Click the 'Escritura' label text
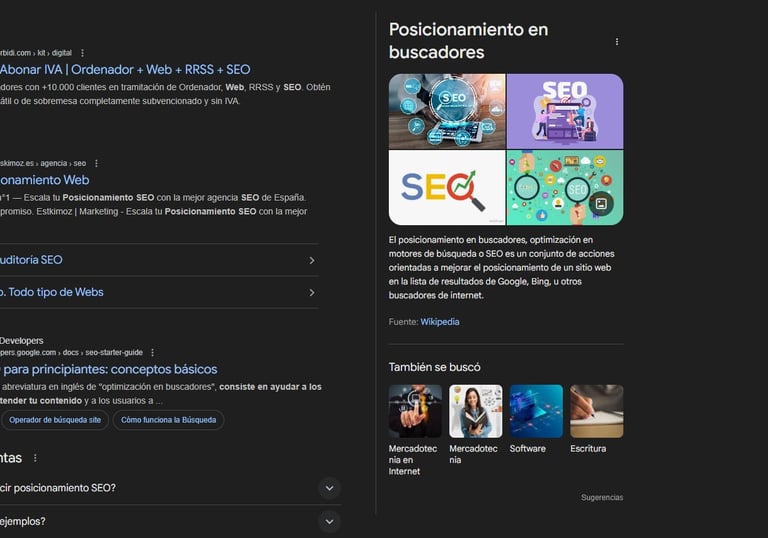Image resolution: width=768 pixels, height=538 pixels. [588, 448]
